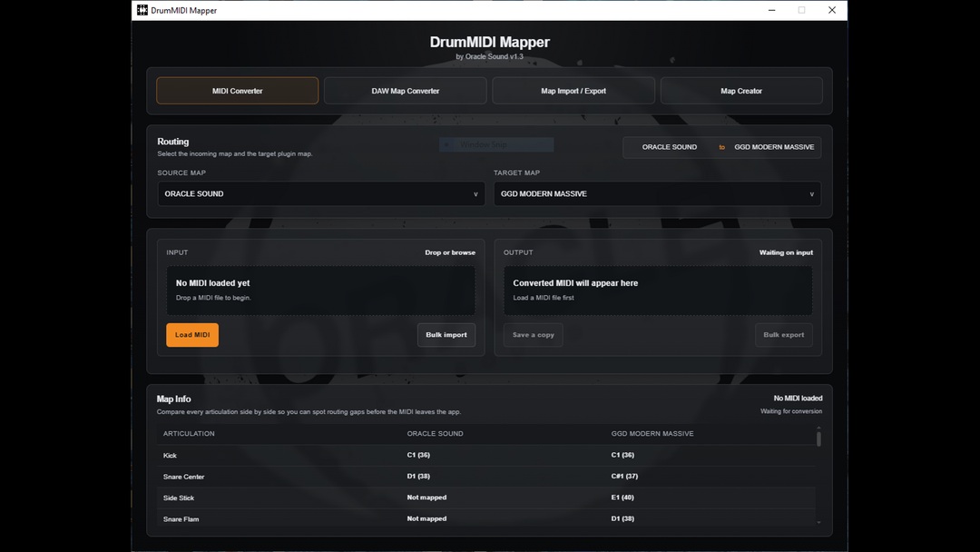Open the Source Map dropdown showing ORACLE SOUND
Screen dimensions: 980x552
coord(321,193)
